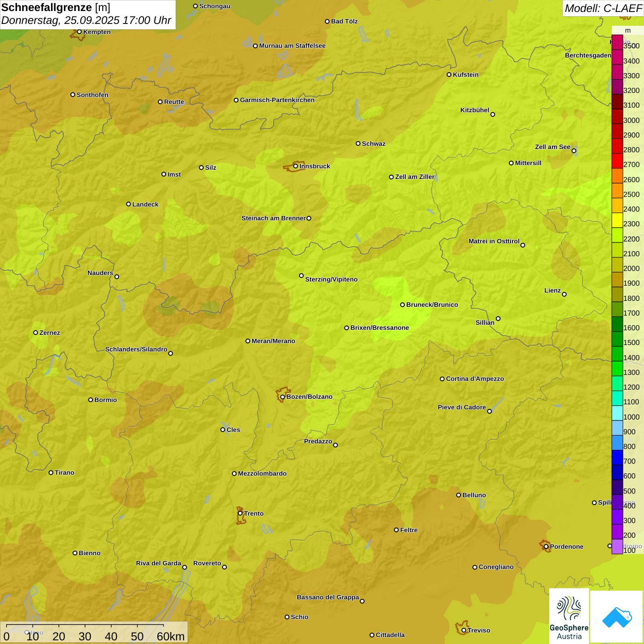Click the Matrei in Osttirol location dot
644x644 pixels.
pyautogui.click(x=523, y=245)
